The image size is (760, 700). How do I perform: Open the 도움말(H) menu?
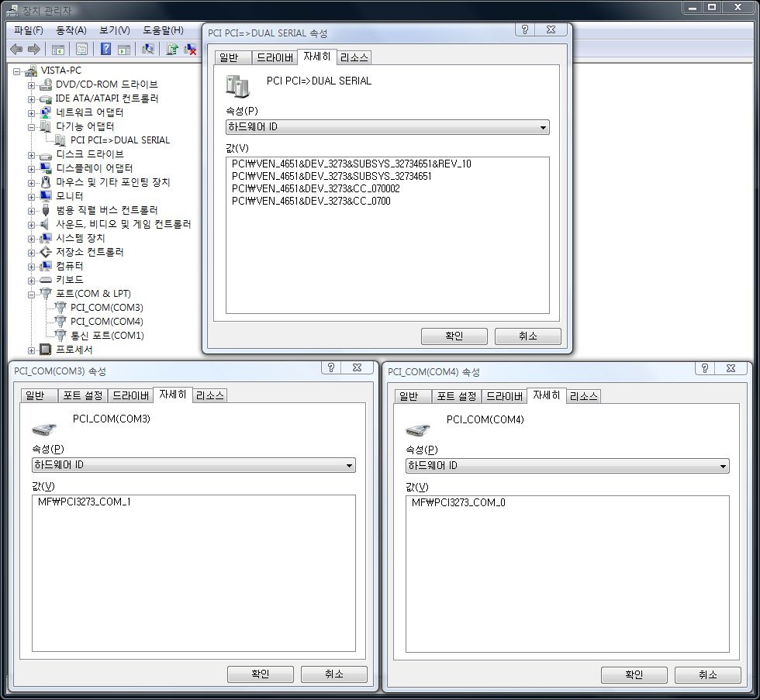[x=164, y=30]
